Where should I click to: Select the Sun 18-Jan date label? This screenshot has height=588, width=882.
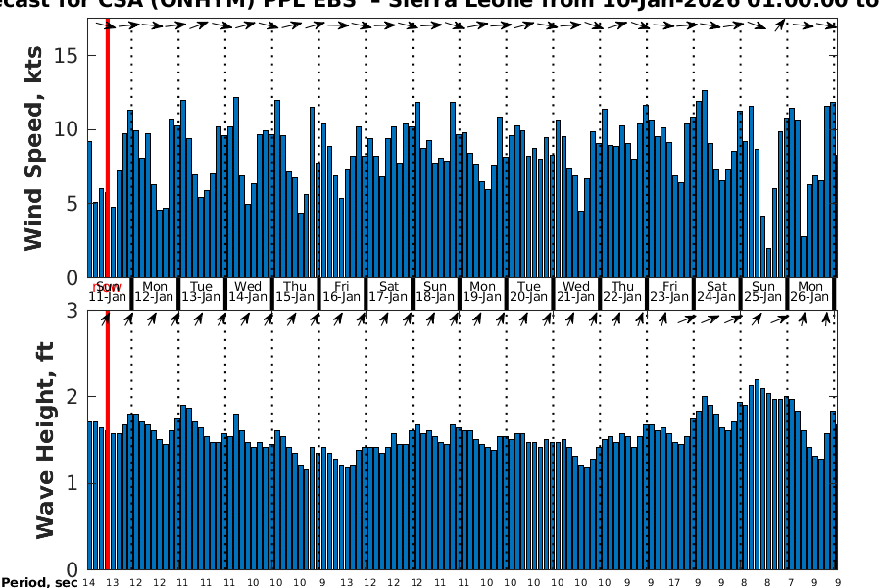pyautogui.click(x=435, y=291)
